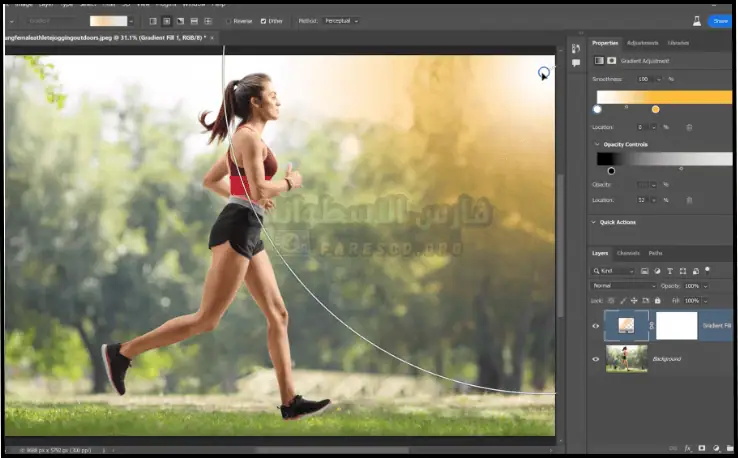Open the Normal blend mode dropdown
The image size is (738, 458).
point(624,285)
